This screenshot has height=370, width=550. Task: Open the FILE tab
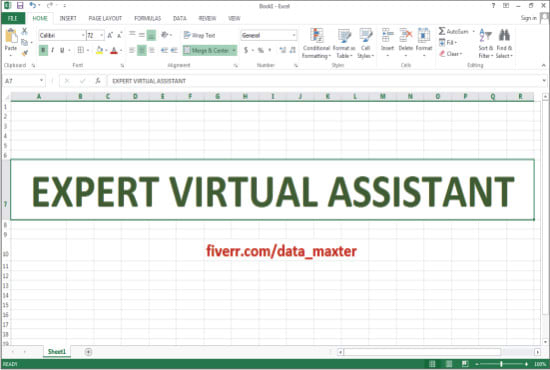[13, 18]
